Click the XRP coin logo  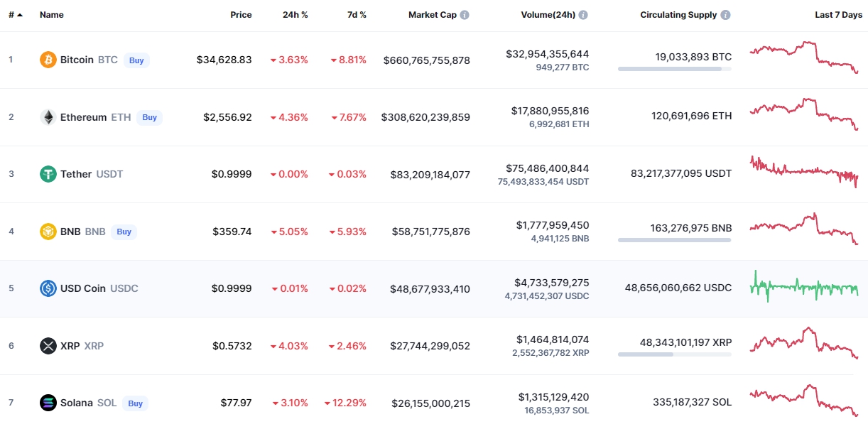click(x=48, y=346)
